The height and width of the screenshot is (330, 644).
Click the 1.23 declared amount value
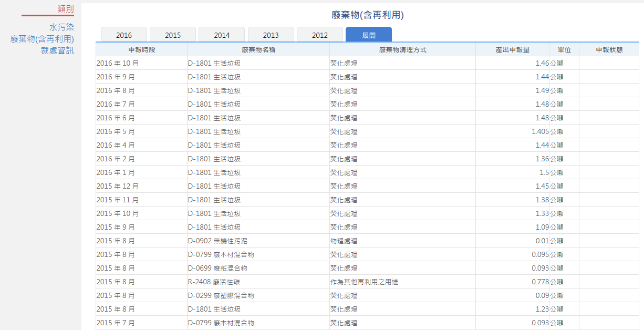(x=542, y=309)
